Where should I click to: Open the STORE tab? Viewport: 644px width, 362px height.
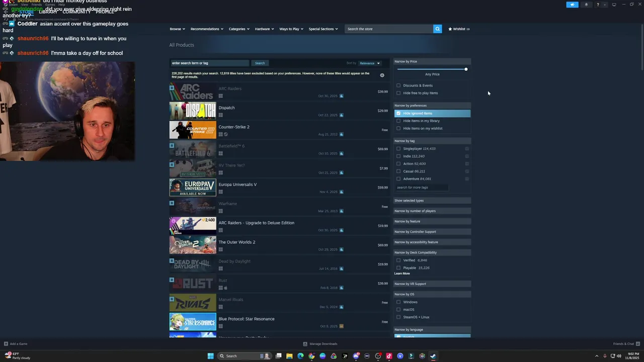click(26, 12)
